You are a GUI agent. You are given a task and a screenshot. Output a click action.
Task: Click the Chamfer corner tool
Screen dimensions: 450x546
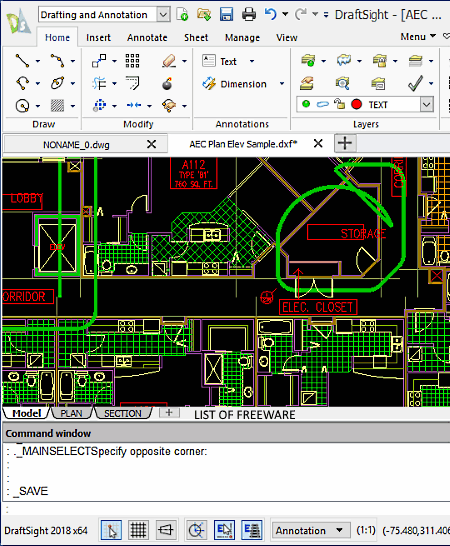point(133,83)
